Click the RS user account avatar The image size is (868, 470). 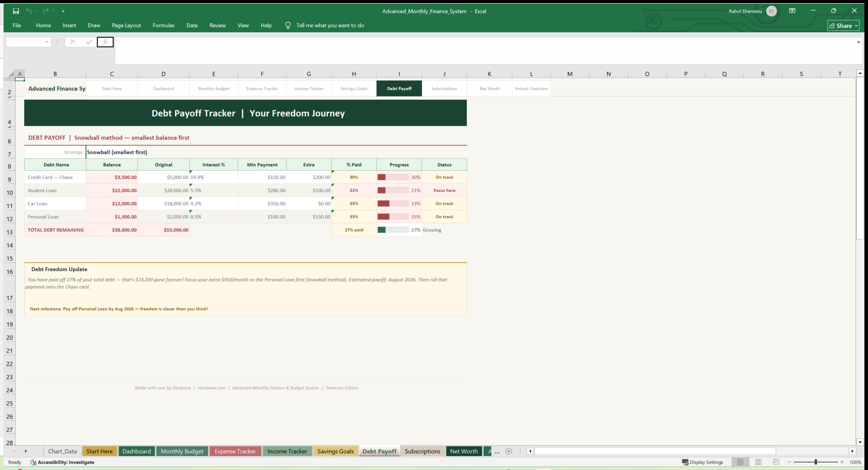772,11
